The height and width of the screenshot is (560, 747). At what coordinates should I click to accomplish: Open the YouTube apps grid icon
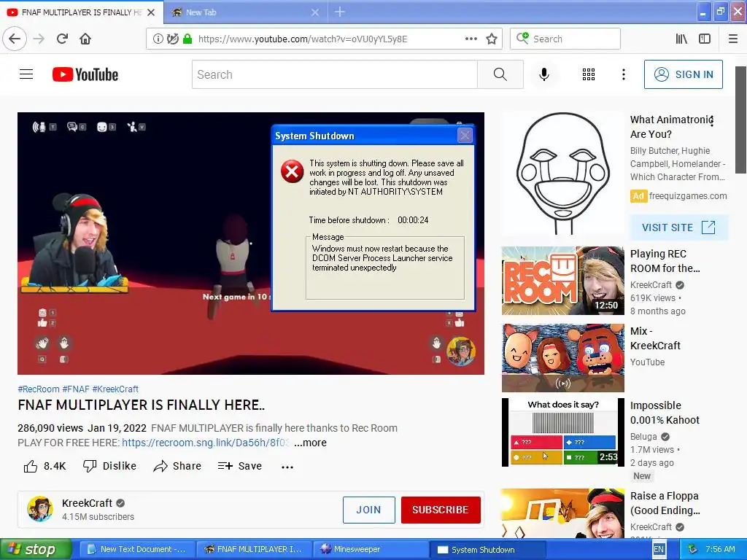pyautogui.click(x=589, y=74)
